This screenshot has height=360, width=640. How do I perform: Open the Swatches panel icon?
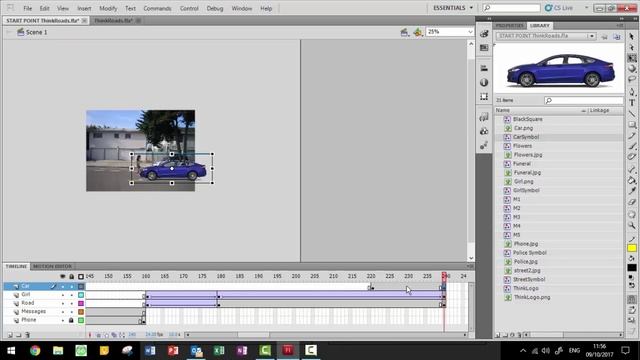pyautogui.click(x=484, y=48)
